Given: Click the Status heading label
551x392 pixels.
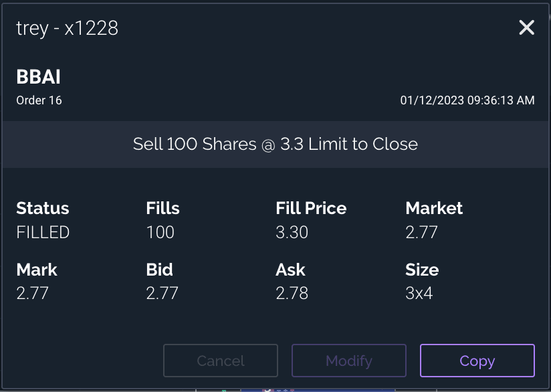Looking at the screenshot, I should click(42, 208).
